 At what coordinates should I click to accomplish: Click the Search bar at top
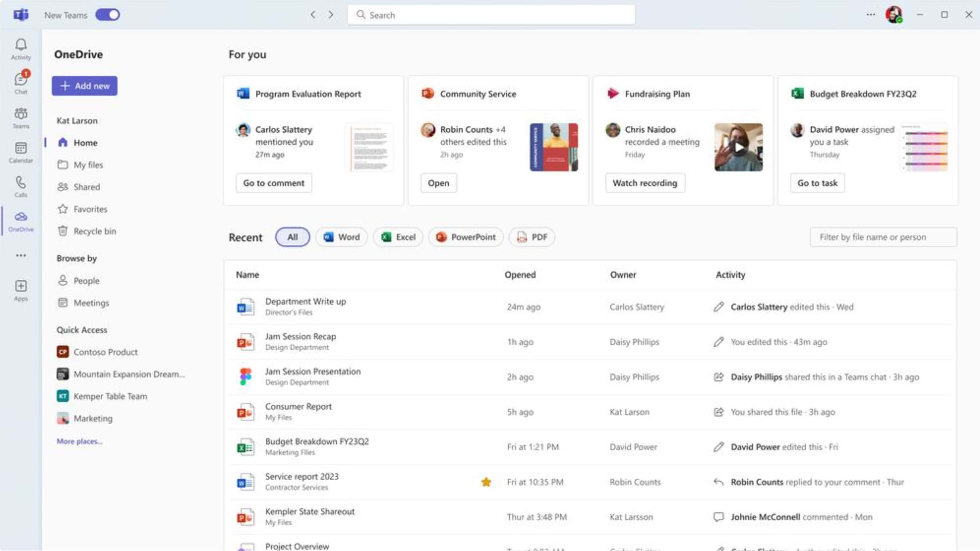tap(491, 15)
